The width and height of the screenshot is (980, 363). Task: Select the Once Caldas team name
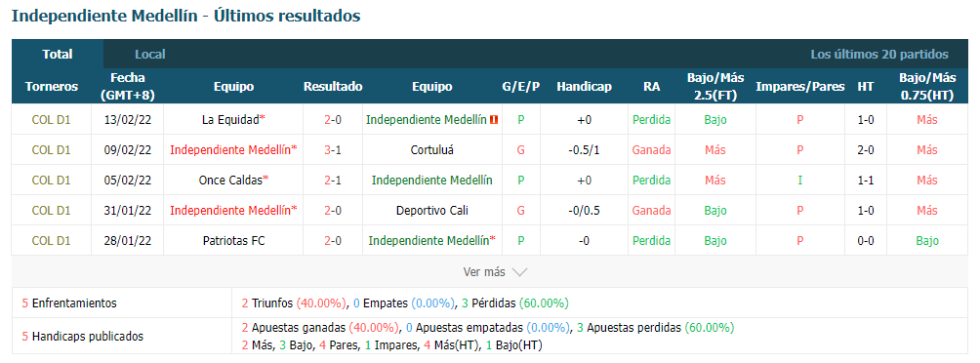click(230, 180)
